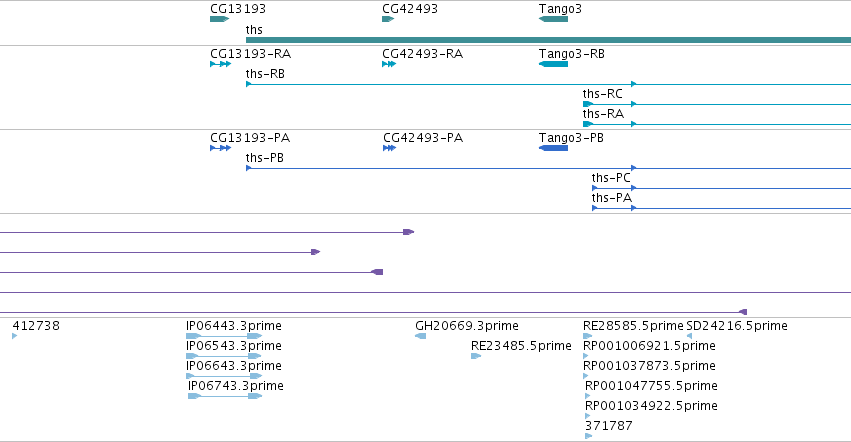851x442 pixels.
Task: Click the 371787 feature label
Action: (608, 426)
